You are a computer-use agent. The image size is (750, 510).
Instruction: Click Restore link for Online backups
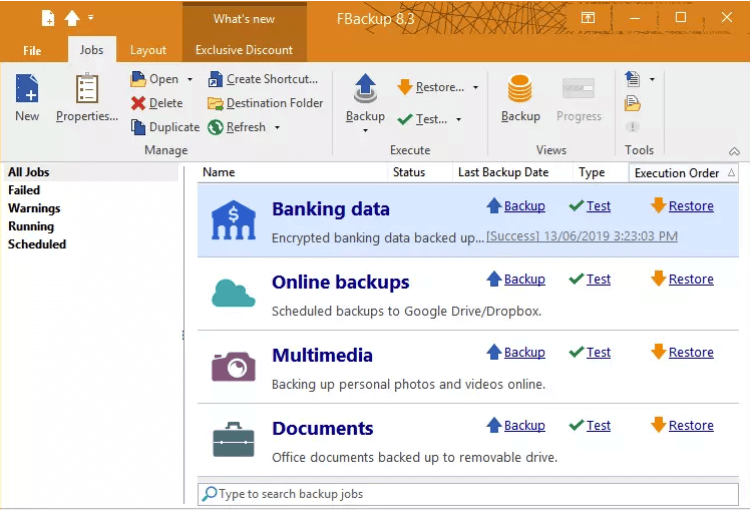691,279
